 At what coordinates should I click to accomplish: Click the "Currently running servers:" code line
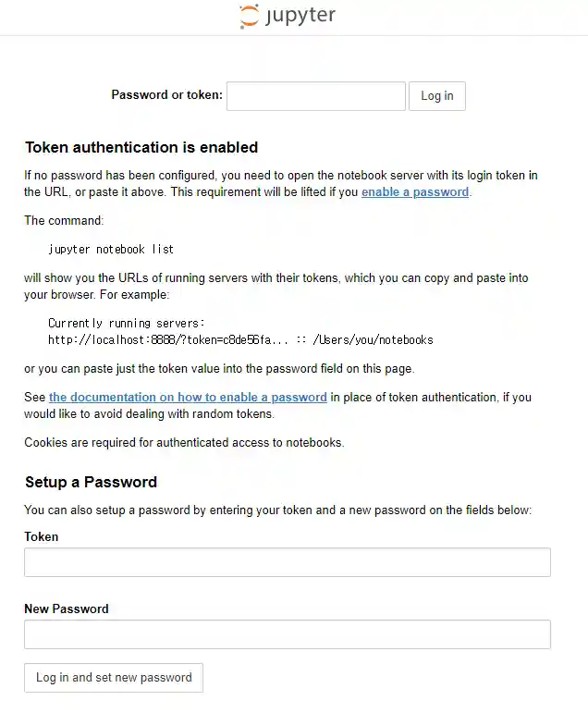click(127, 324)
